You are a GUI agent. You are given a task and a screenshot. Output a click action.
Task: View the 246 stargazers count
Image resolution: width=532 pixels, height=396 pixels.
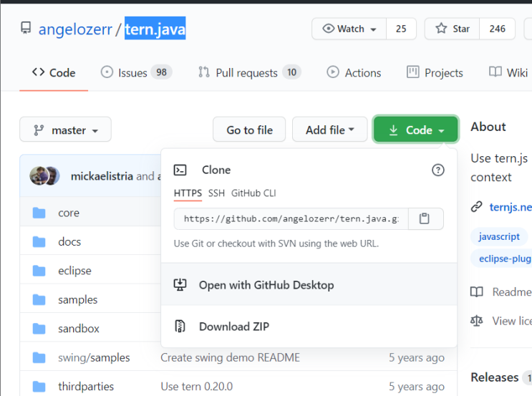[x=497, y=29]
